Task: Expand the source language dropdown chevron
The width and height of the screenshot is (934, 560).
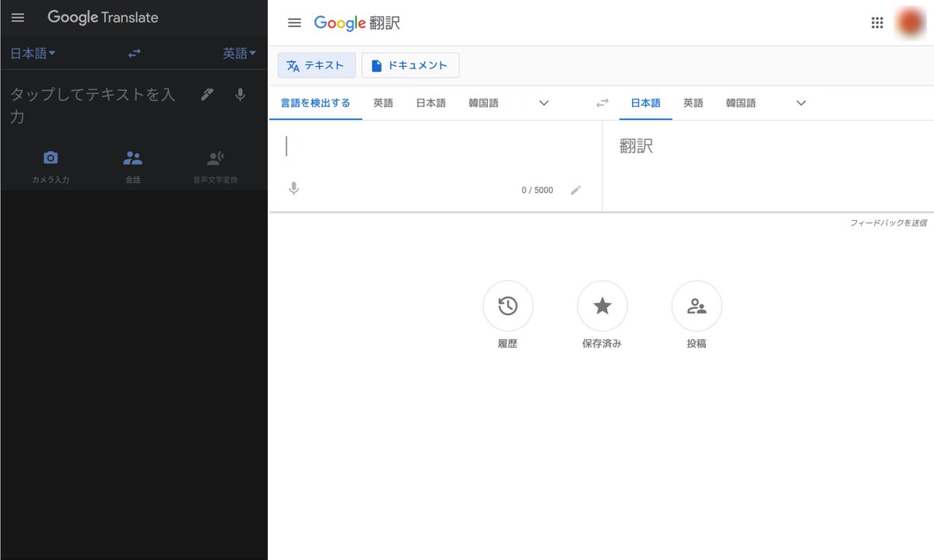Action: click(x=543, y=102)
